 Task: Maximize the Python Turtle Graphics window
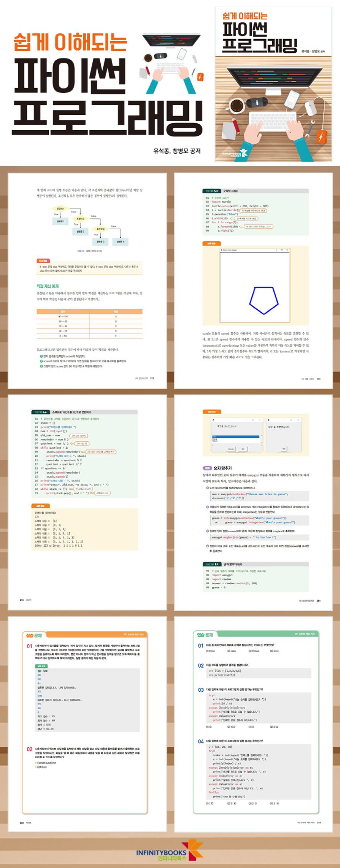pos(281,250)
